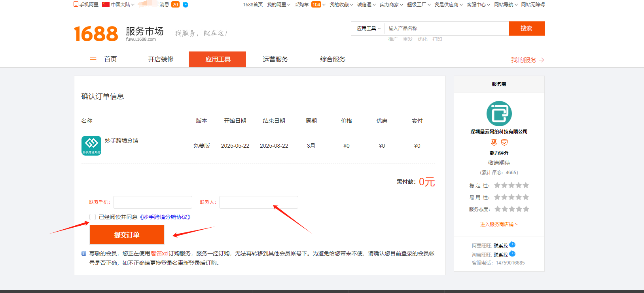Click the 妙手跨境分销 product name
This screenshot has width=644, height=293.
[121, 141]
